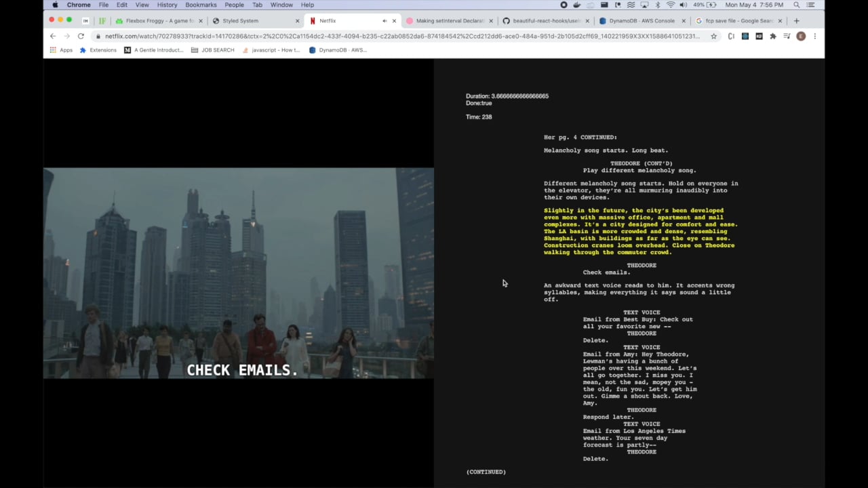The width and height of the screenshot is (868, 488).
Task: Open the Wi-Fi status menu
Action: [x=671, y=5]
